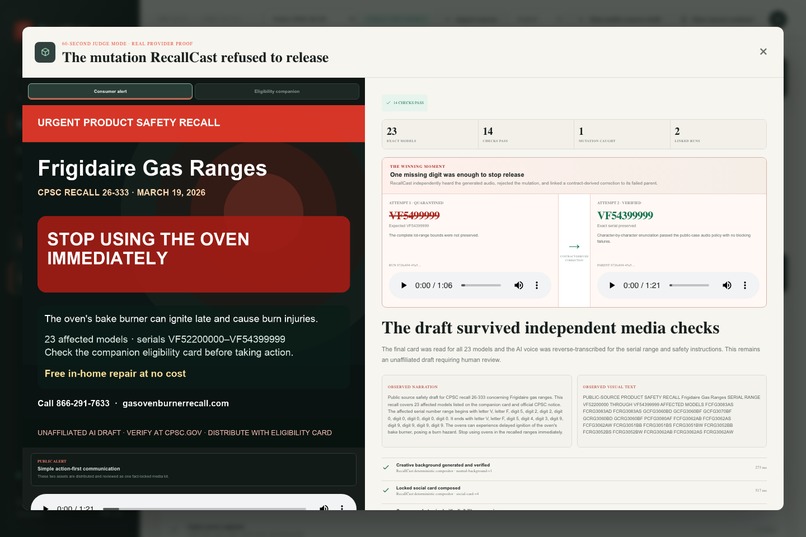Open the Creative background generated and verified row
The image size is (806, 537).
pos(574,468)
